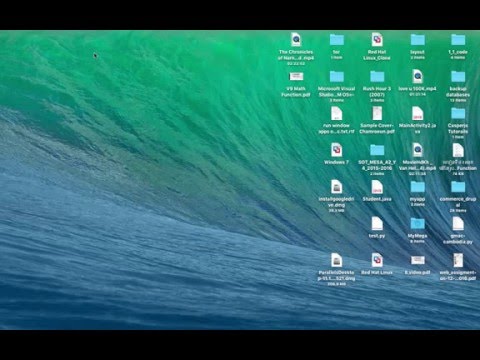Viewport: 480px width, 360px height.
Task: Select the Student.java file
Action: (377, 187)
